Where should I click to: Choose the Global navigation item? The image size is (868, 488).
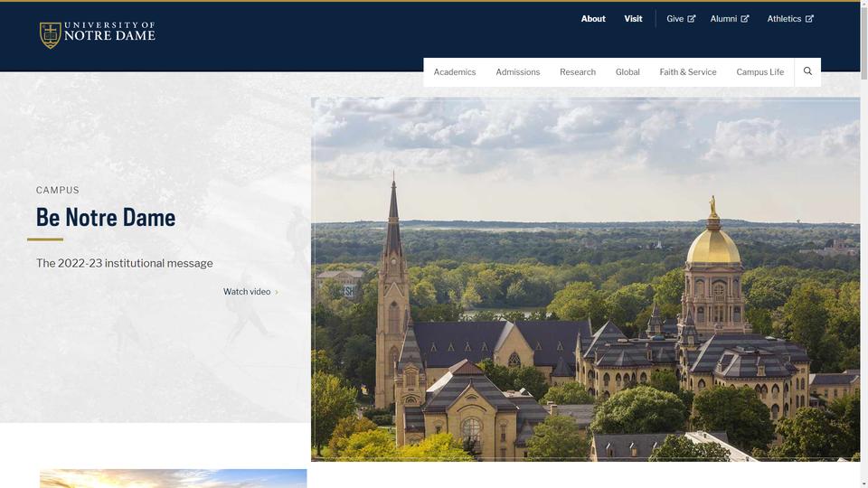(627, 72)
